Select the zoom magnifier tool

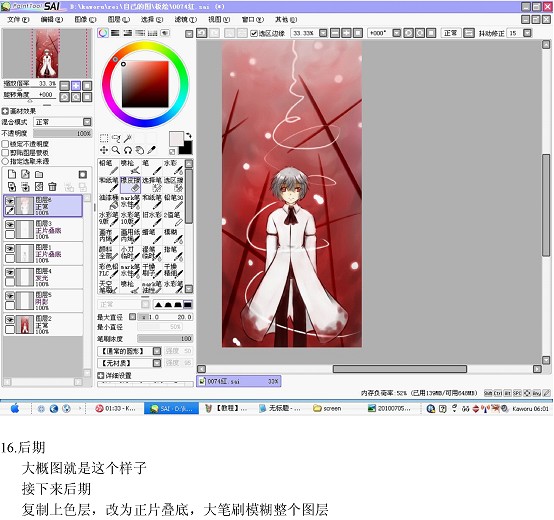click(116, 150)
